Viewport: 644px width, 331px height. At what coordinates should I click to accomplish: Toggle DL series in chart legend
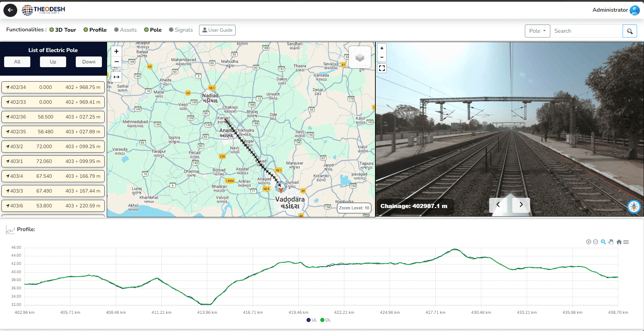[x=325, y=320]
